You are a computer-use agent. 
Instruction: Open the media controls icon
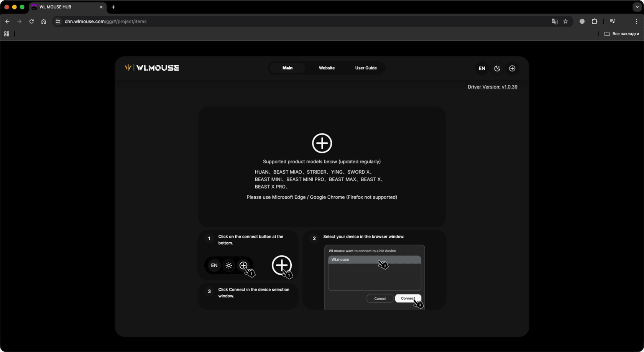click(x=613, y=21)
